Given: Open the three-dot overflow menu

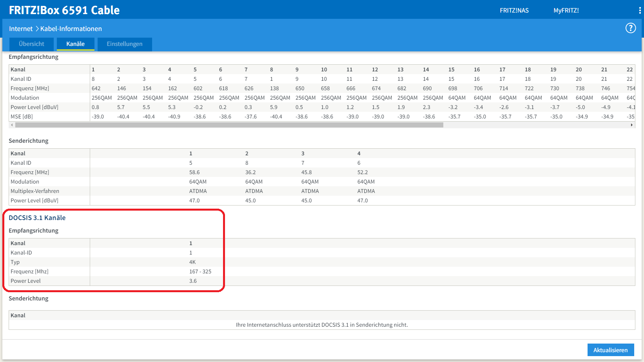Looking at the screenshot, I should coord(640,10).
